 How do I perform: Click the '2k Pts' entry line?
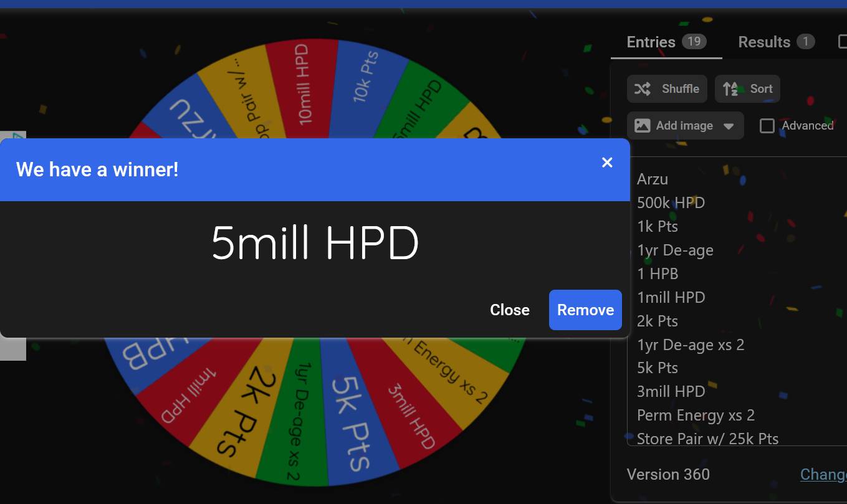point(658,321)
